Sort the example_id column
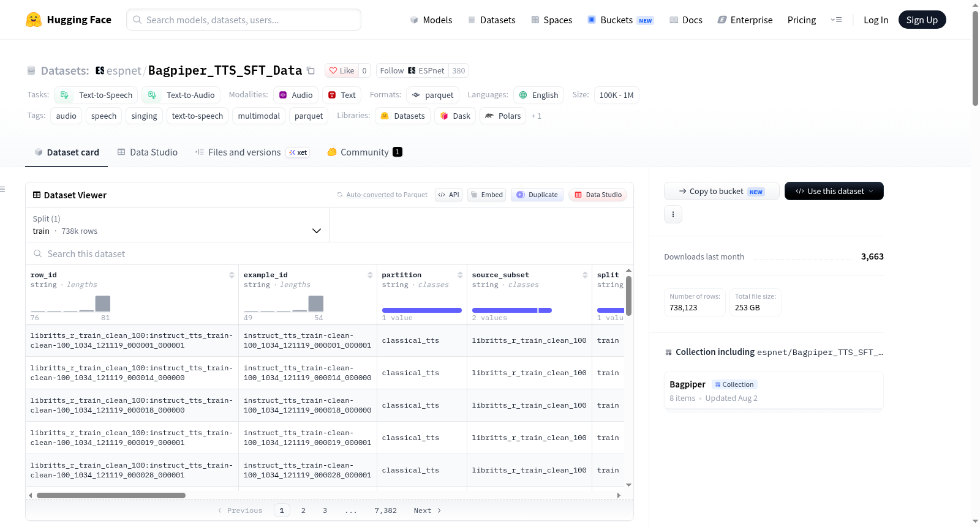This screenshot has width=980, height=527. [x=370, y=275]
